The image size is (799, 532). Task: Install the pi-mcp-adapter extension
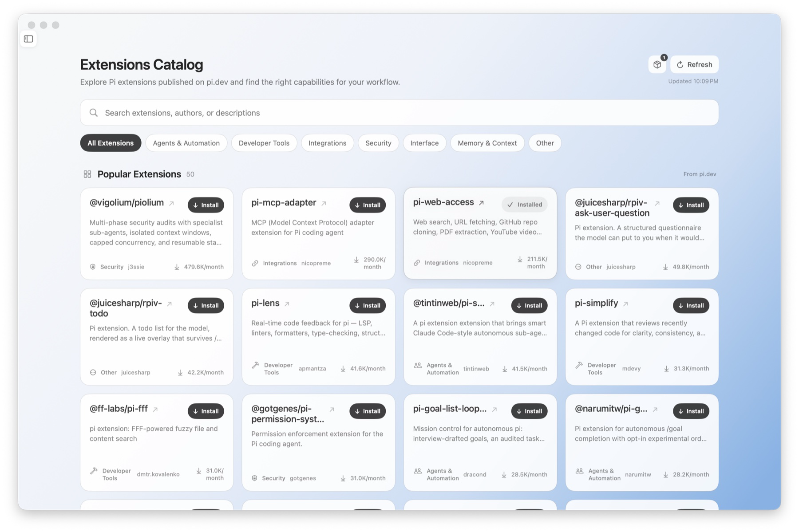[x=368, y=205]
